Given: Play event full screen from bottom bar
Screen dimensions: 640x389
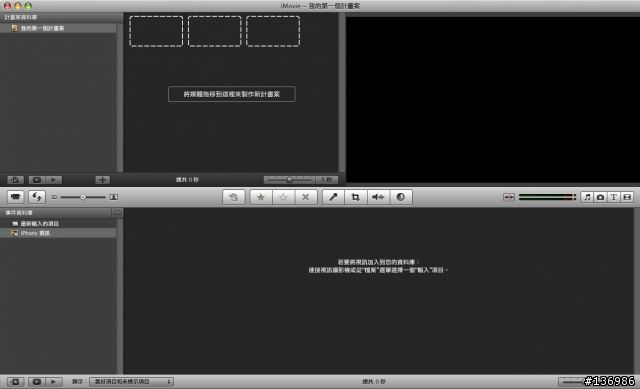Looking at the screenshot, I should tap(37, 382).
